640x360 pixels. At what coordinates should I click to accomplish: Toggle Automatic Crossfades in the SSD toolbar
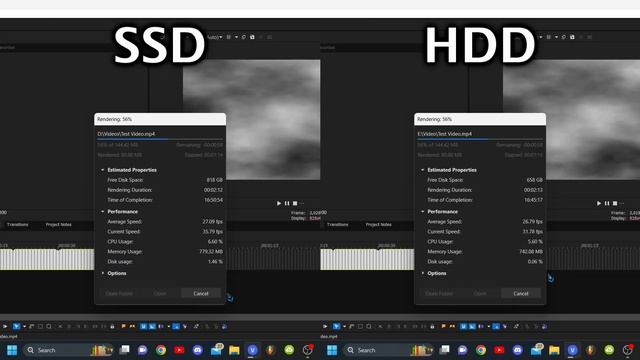tap(152, 326)
